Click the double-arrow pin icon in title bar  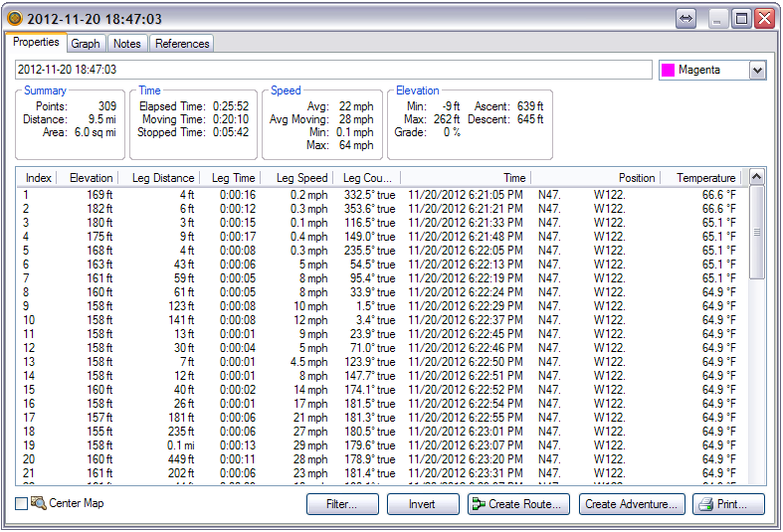(x=686, y=19)
